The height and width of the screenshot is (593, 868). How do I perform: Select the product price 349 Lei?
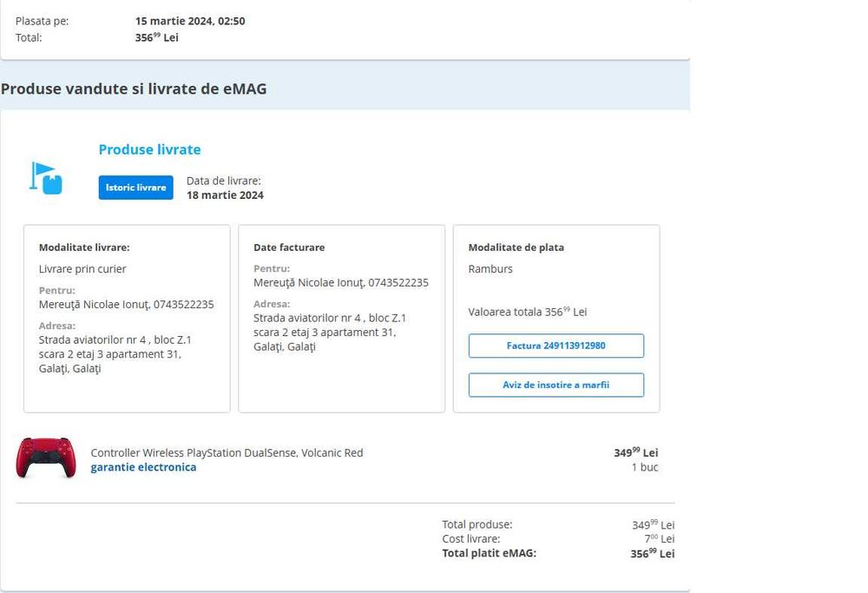click(x=635, y=452)
